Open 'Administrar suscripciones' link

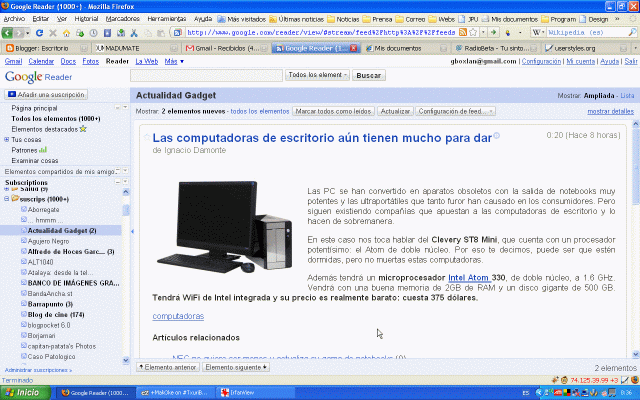38,370
